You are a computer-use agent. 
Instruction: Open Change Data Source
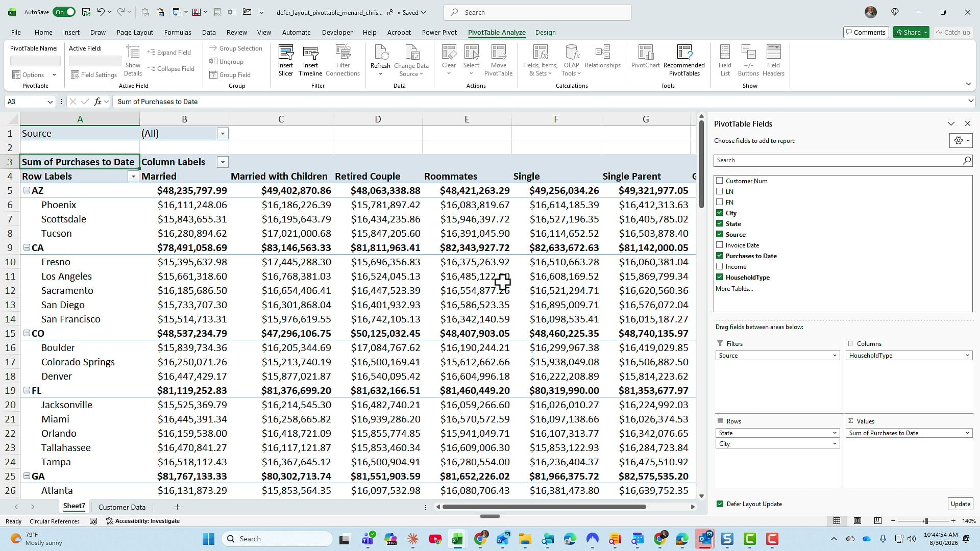[x=411, y=60]
